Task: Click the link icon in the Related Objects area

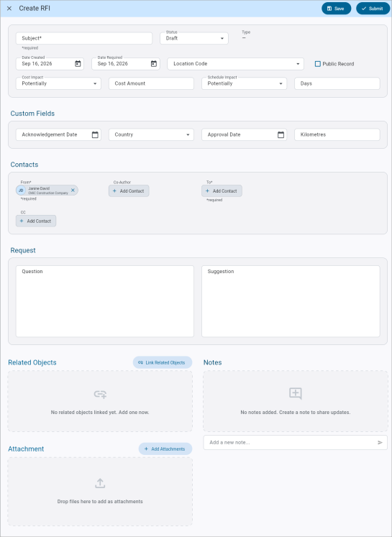Action: [100, 395]
